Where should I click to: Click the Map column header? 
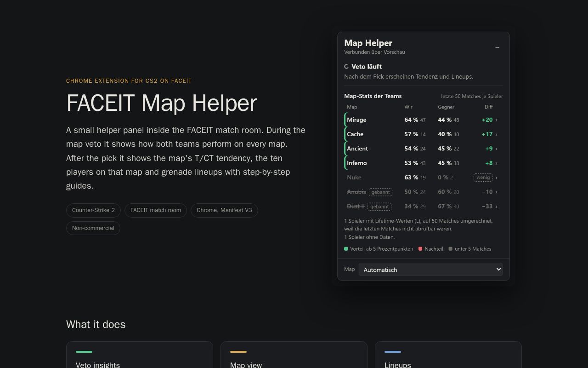click(x=352, y=107)
